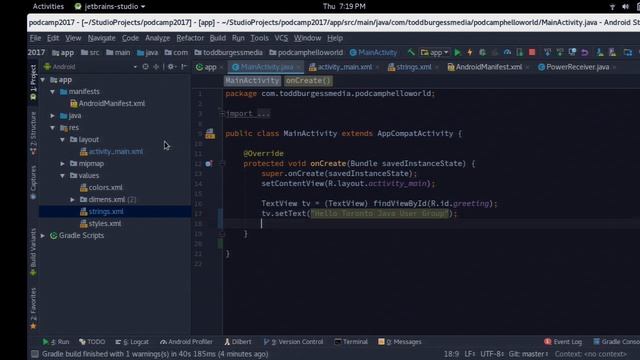Open the Logcat tool window button
The image size is (640, 360).
tap(132, 342)
